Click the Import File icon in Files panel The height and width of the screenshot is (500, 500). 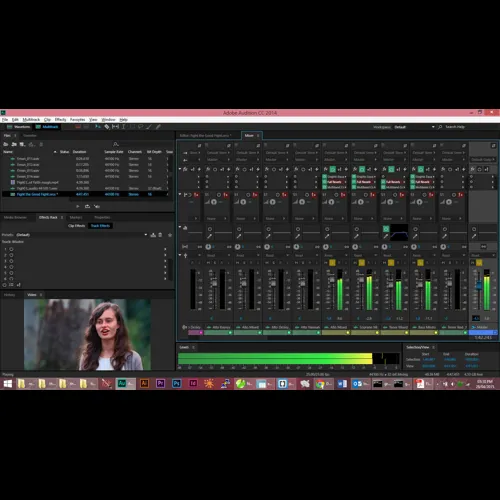pyautogui.click(x=14, y=144)
